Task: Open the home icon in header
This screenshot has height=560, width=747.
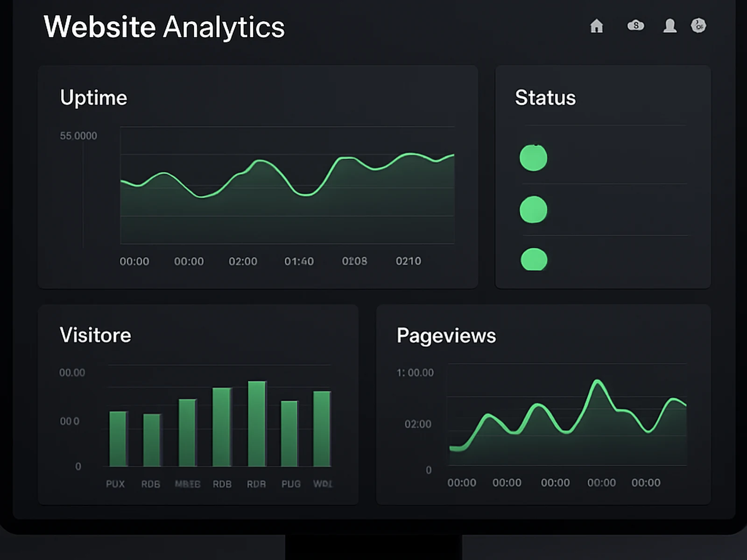Action: [x=597, y=26]
